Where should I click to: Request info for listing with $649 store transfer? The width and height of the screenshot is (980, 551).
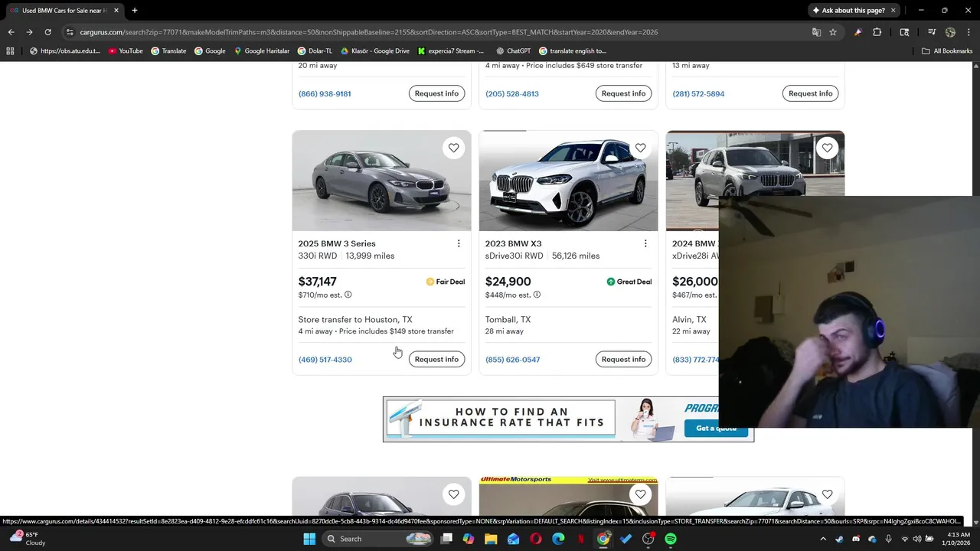click(623, 93)
